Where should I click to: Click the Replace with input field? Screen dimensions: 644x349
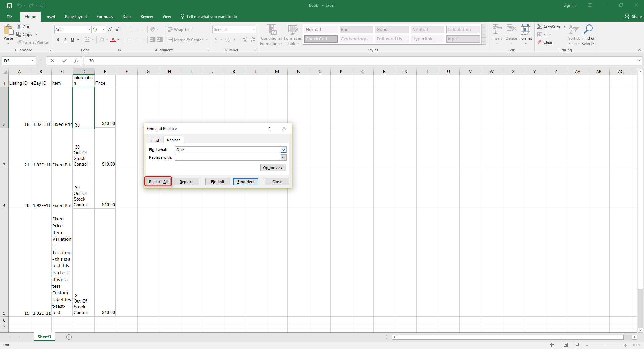pos(228,157)
